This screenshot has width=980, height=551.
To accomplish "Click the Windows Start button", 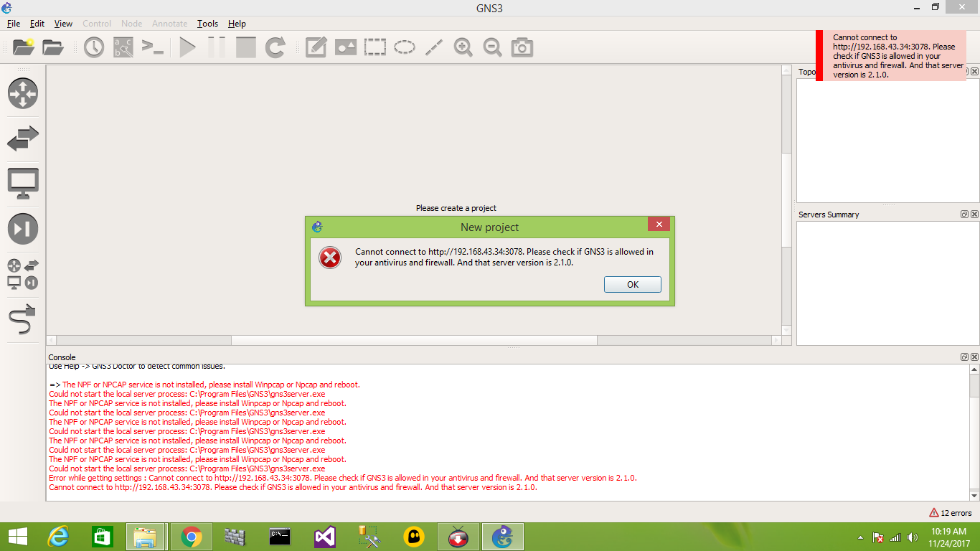I will point(17,537).
